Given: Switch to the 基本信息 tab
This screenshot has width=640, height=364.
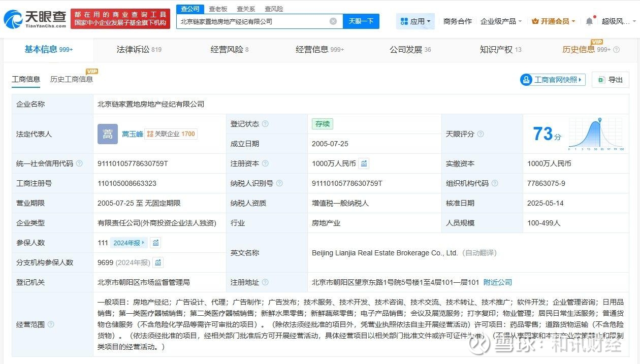Looking at the screenshot, I should click(49, 49).
